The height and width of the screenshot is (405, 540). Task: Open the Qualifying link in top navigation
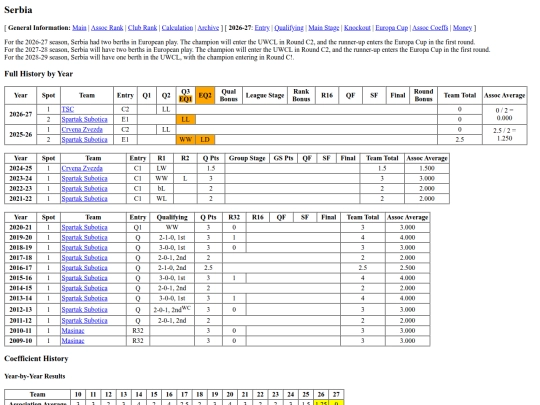coord(289,28)
